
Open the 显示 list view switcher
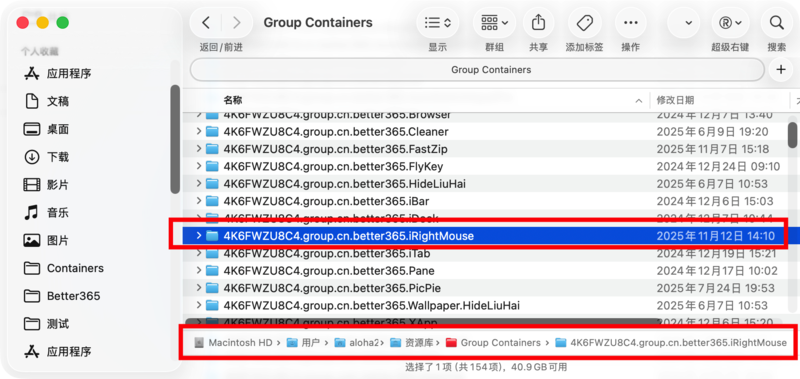click(x=438, y=23)
